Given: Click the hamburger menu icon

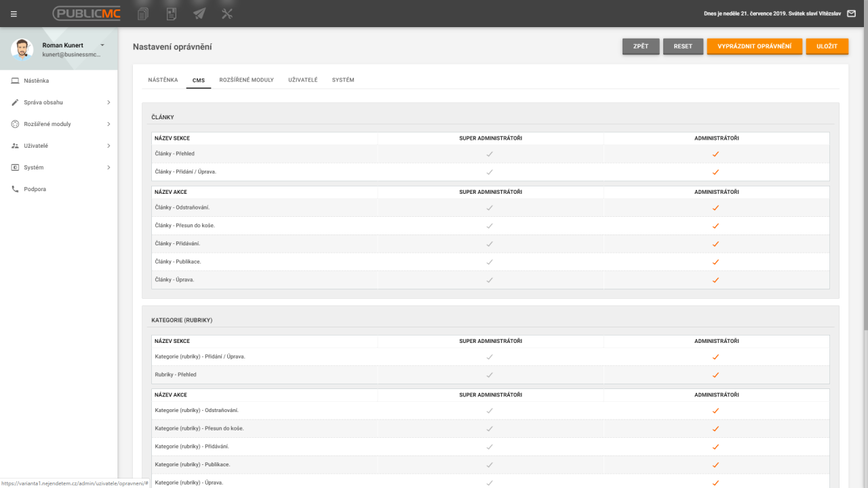Looking at the screenshot, I should point(14,14).
